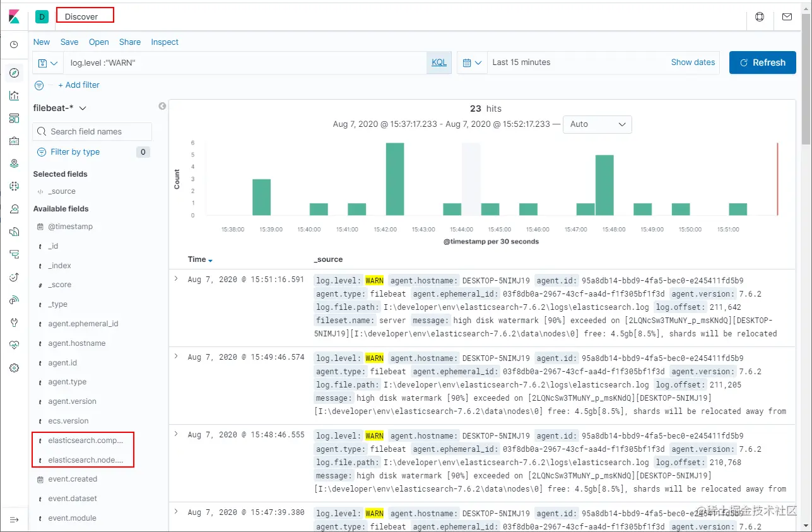The height and width of the screenshot is (532, 812).
Task: Toggle the Filter by type options
Action: click(74, 152)
